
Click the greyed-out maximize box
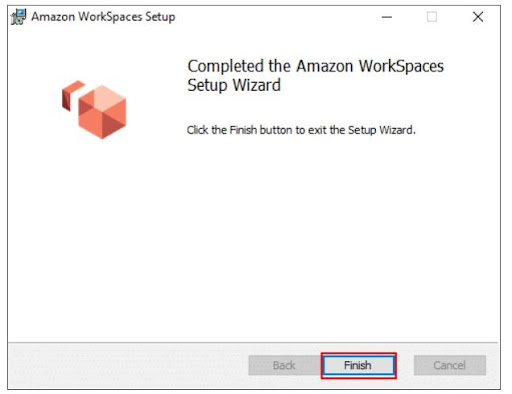(432, 17)
